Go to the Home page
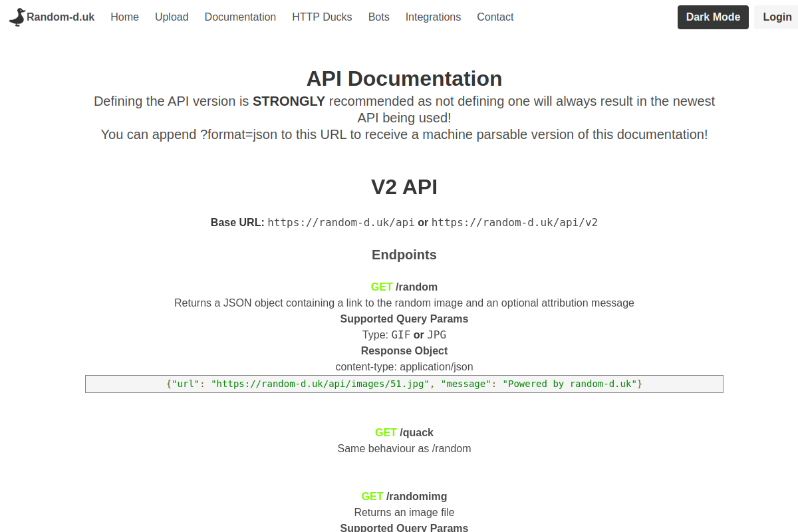This screenshot has width=798, height=532. coord(125,17)
